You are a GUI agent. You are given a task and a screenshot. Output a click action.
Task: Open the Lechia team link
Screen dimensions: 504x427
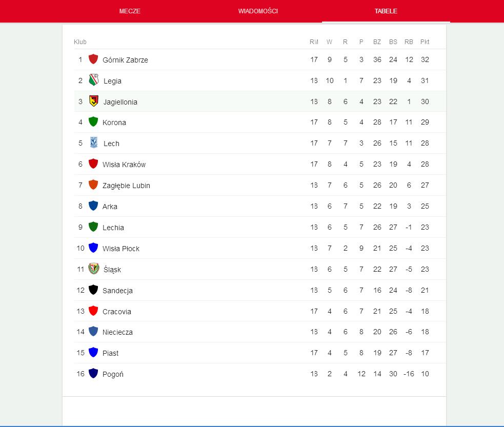113,228
